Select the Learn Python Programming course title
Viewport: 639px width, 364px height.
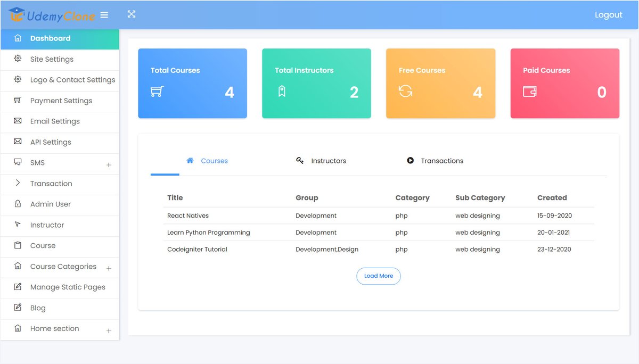pyautogui.click(x=209, y=233)
